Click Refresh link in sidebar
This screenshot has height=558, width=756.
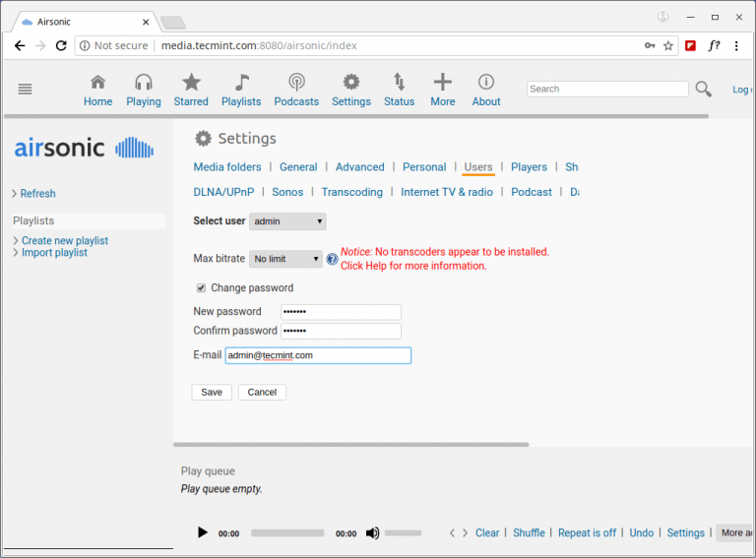coord(37,194)
